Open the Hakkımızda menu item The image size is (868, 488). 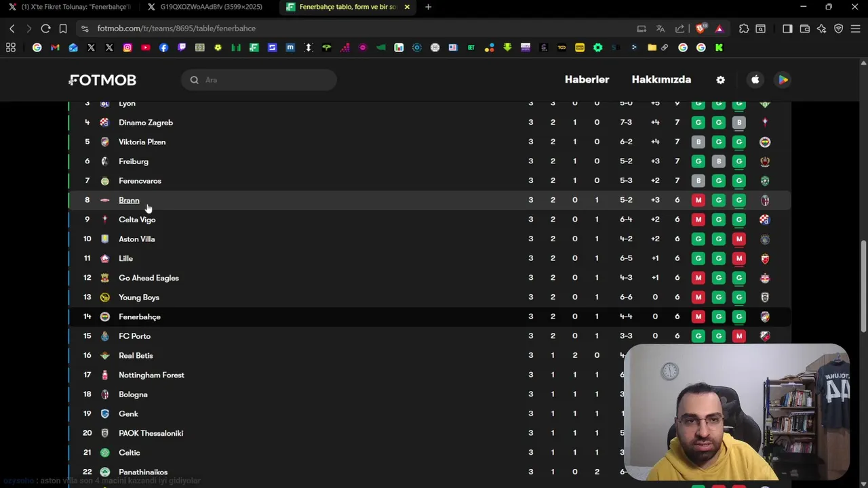[x=661, y=79]
